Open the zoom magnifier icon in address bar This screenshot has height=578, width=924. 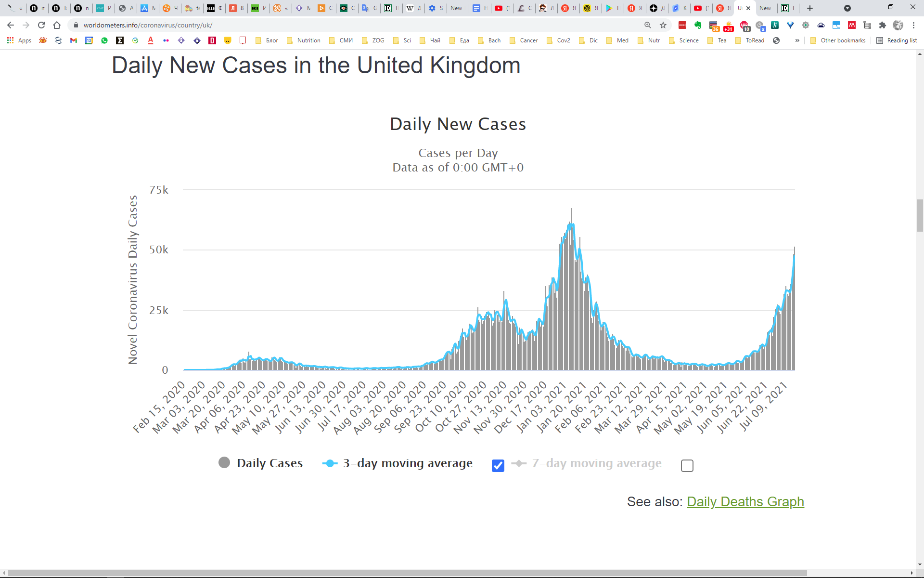648,25
